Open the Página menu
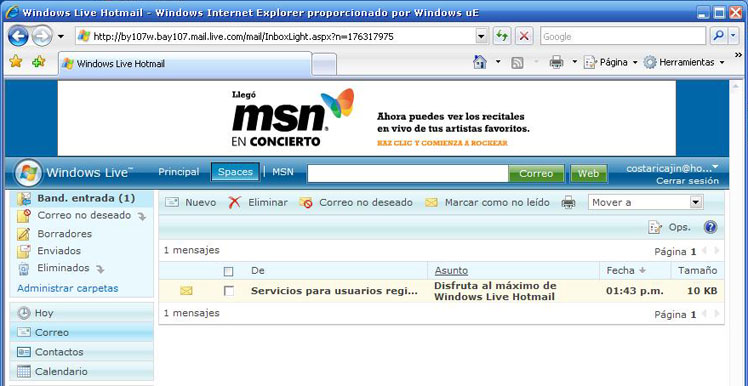The image size is (748, 386). 611,63
